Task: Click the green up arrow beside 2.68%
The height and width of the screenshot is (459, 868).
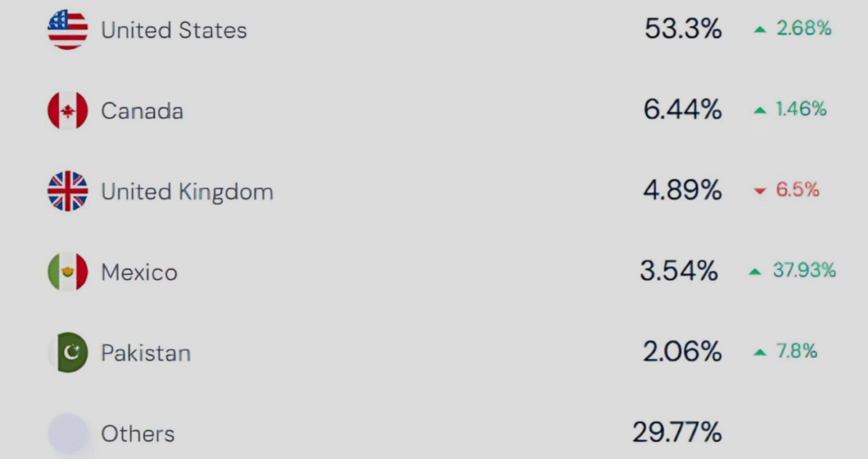Action: [x=760, y=30]
